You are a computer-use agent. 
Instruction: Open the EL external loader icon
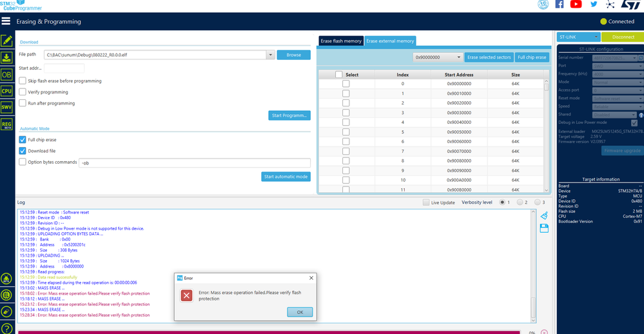click(6, 295)
